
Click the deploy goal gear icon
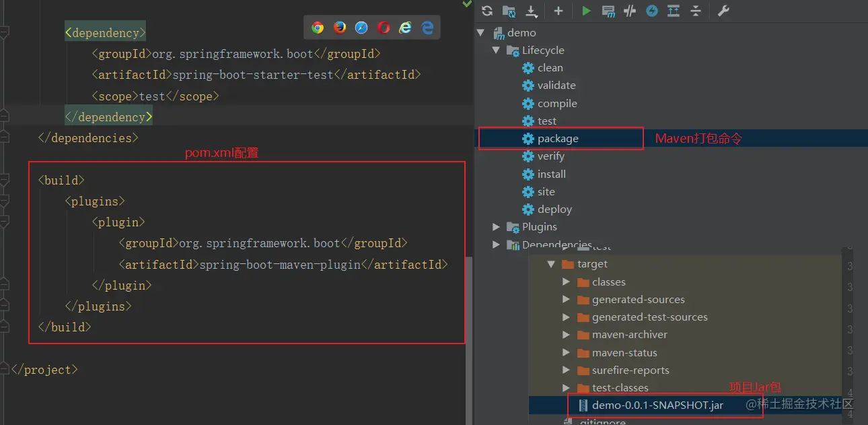pos(528,209)
